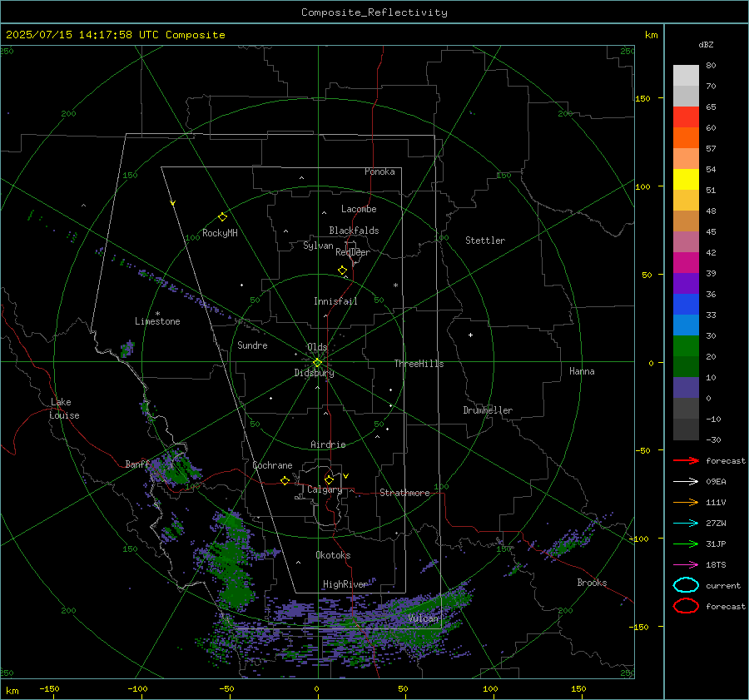
Task: Click the Calgary city label
Action: 325,489
